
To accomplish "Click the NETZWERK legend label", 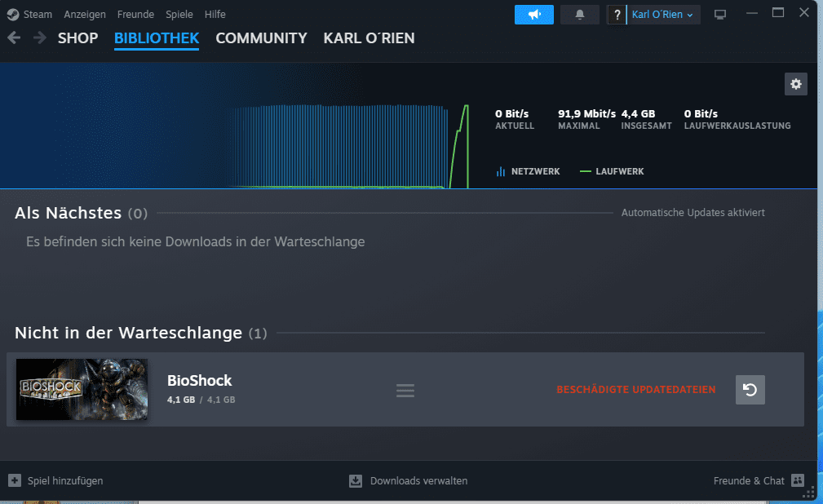I will click(535, 171).
